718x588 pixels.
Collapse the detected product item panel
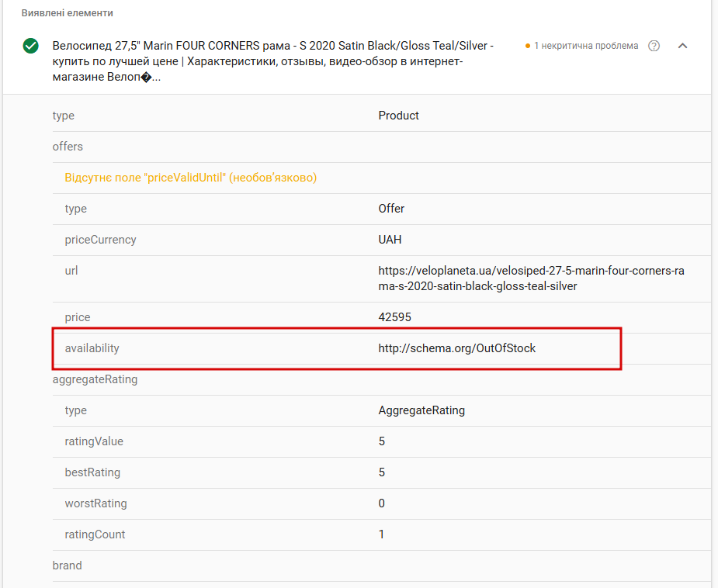click(682, 46)
